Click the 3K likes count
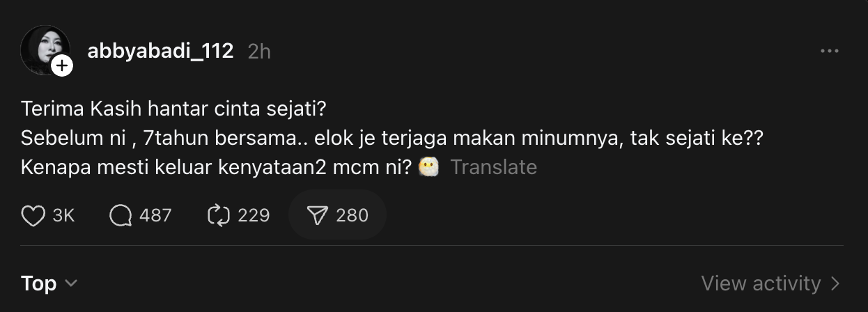The height and width of the screenshot is (312, 868). pyautogui.click(x=63, y=216)
